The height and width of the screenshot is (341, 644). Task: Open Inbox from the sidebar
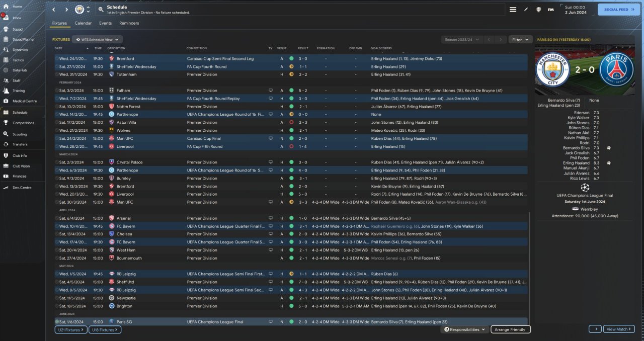click(x=17, y=18)
